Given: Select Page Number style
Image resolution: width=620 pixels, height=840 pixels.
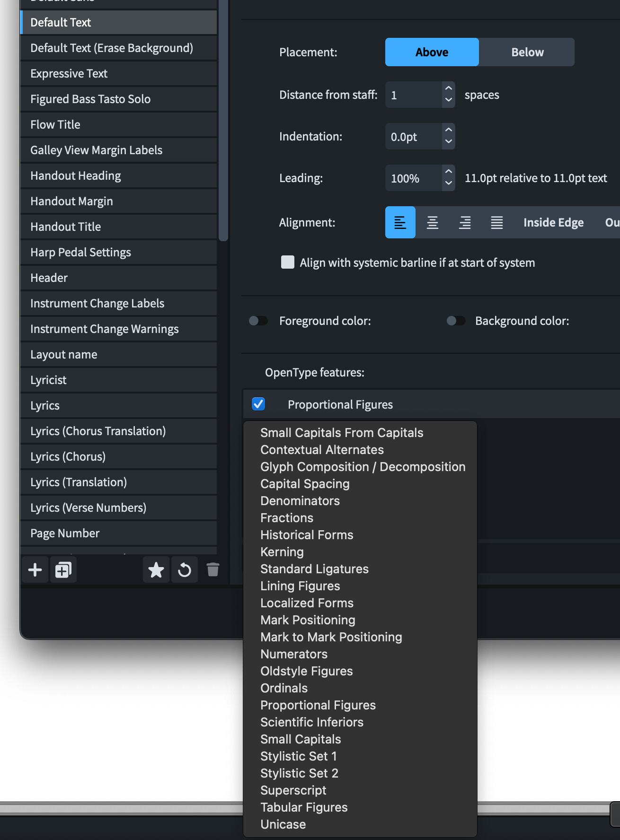Looking at the screenshot, I should (x=119, y=533).
